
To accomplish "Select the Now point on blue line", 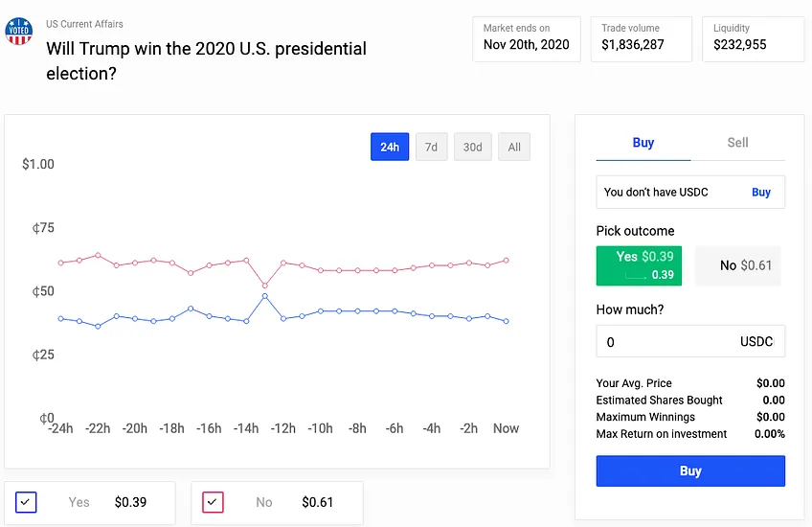I will click(506, 321).
